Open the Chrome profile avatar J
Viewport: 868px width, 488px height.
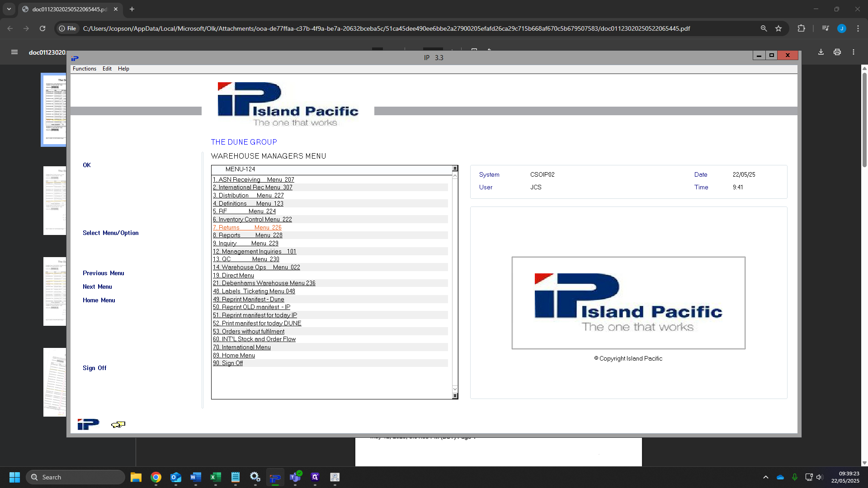point(842,28)
